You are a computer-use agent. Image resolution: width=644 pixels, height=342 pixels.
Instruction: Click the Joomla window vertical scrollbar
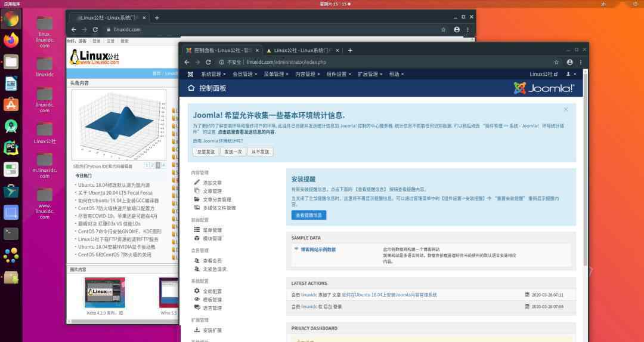(x=585, y=168)
